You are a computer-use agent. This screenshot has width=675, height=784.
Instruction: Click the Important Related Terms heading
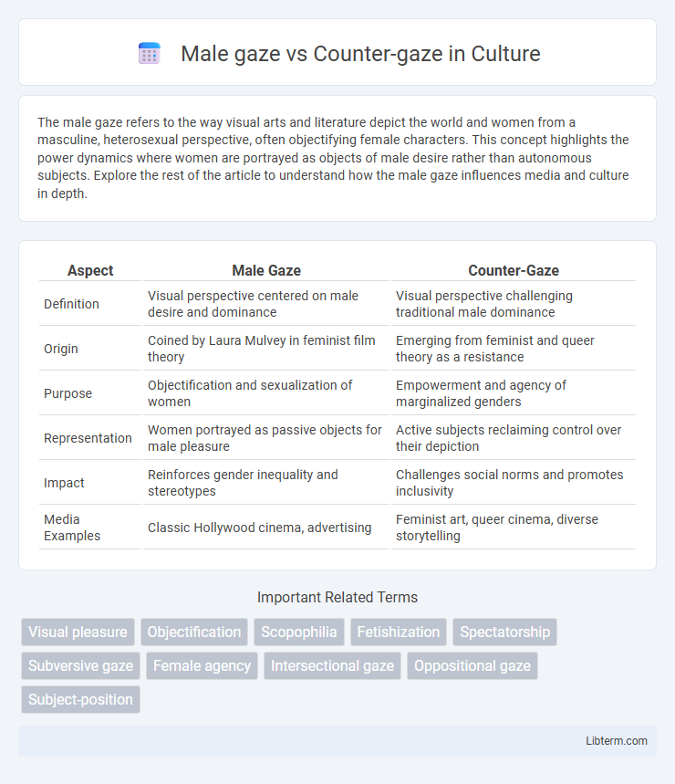point(337,597)
